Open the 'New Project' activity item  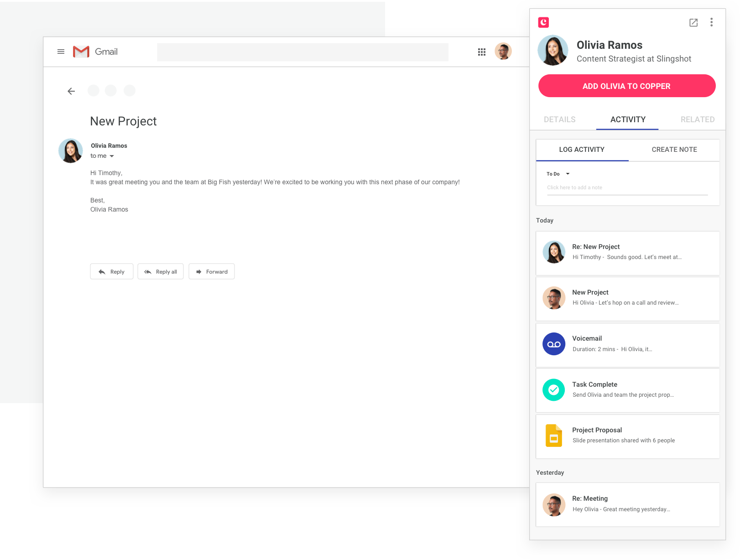(628, 299)
